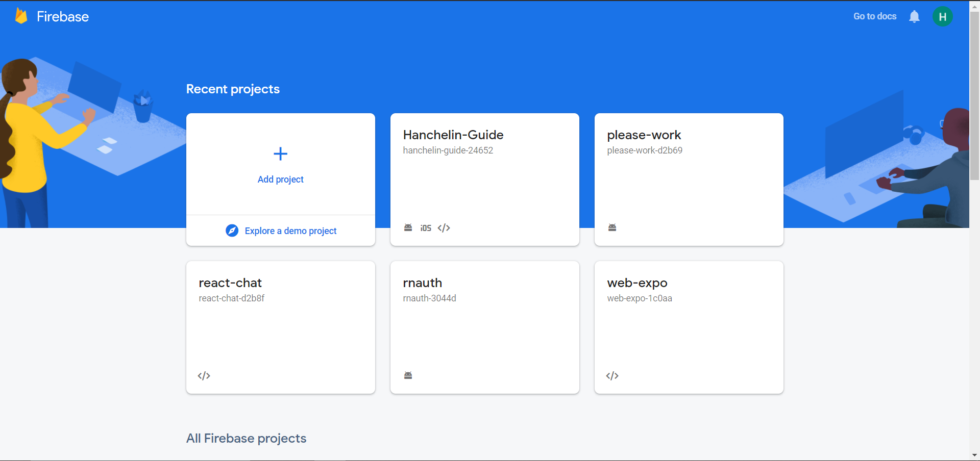Open the Hanchelin-Guide project card
This screenshot has width=980, height=461.
pyautogui.click(x=484, y=178)
